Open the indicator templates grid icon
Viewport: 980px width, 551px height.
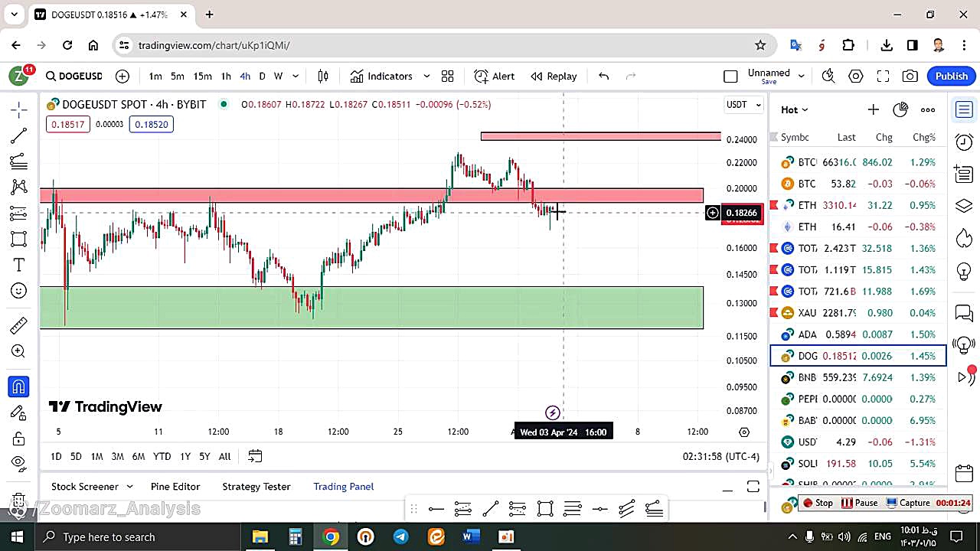pyautogui.click(x=448, y=76)
